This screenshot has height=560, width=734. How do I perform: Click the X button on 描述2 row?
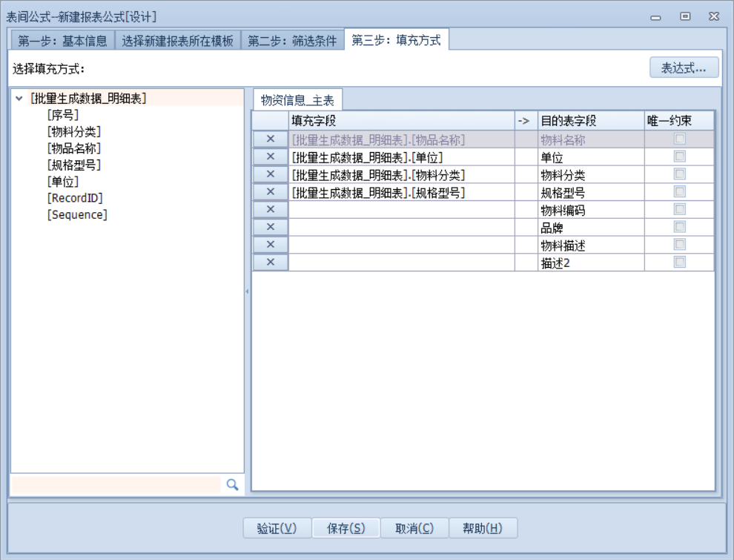[x=271, y=262]
